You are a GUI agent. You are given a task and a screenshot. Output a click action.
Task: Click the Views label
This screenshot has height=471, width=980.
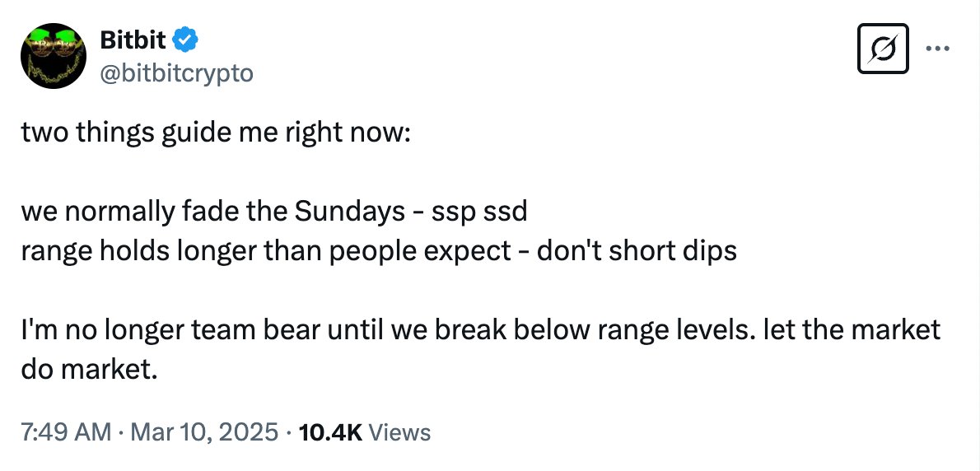click(400, 431)
